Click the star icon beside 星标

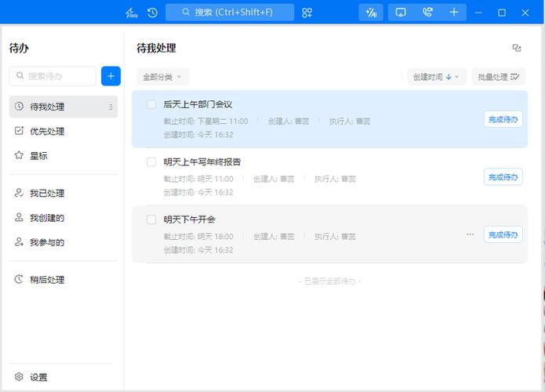(x=19, y=155)
